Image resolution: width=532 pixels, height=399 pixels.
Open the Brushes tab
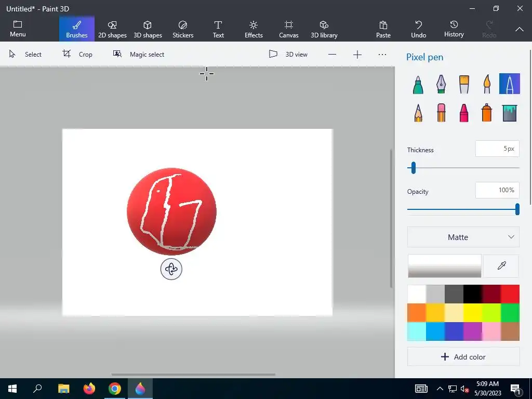point(77,29)
